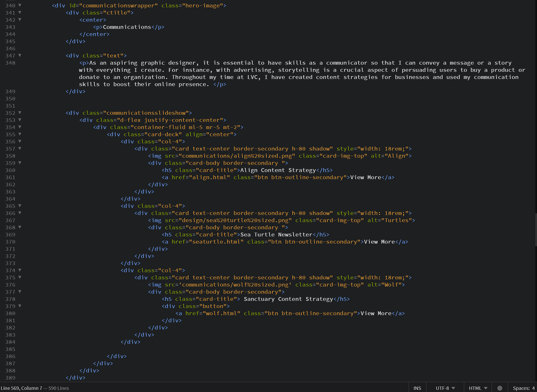Fold the card-deck div on line 355
The image size is (537, 392).
coord(20,134)
